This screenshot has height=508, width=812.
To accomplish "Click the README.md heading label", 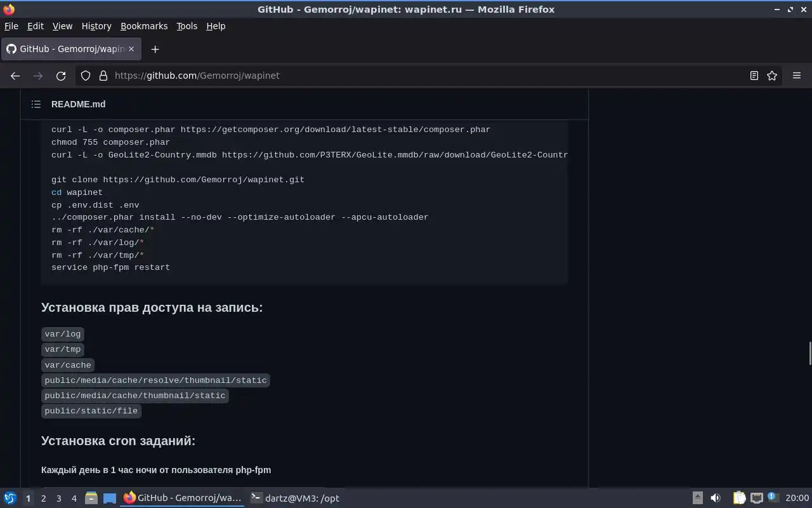I will [x=79, y=104].
